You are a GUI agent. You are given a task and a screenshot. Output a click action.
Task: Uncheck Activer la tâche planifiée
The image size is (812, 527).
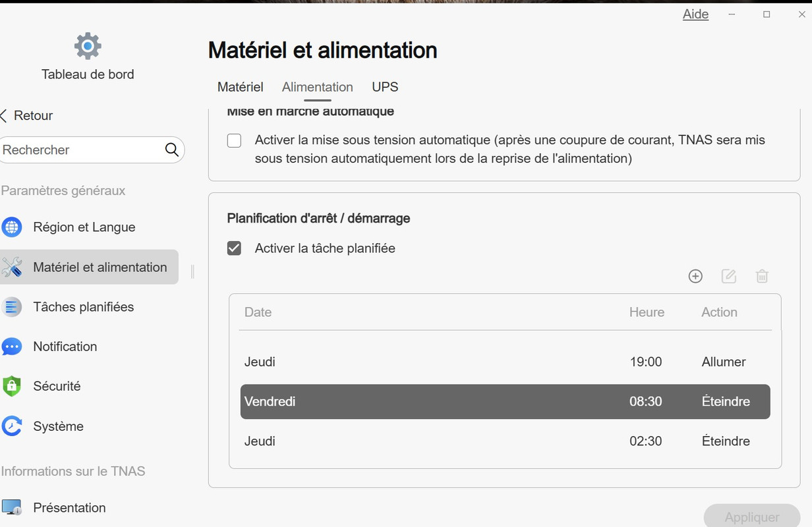tap(234, 248)
